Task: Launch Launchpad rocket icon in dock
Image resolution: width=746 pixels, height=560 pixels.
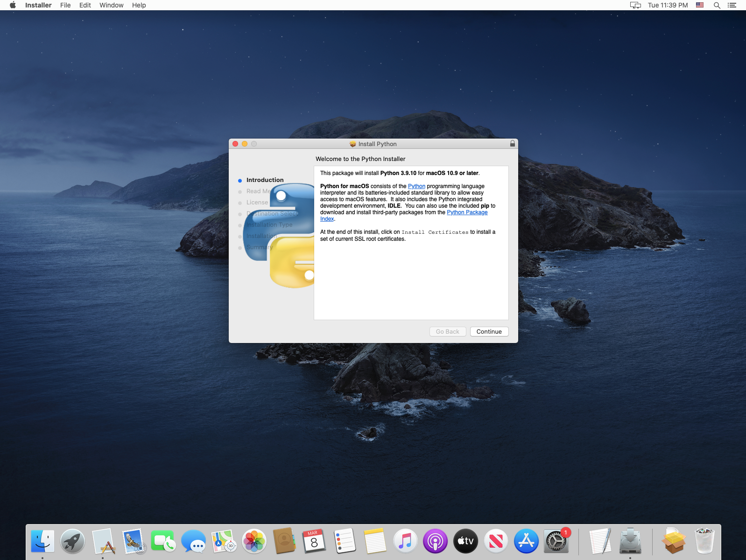Action: [x=72, y=541]
